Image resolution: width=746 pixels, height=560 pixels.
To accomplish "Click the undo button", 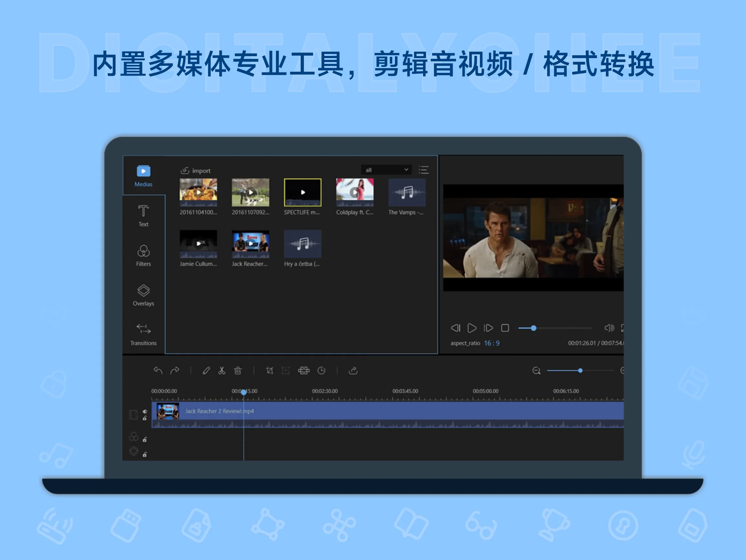I will 159,370.
